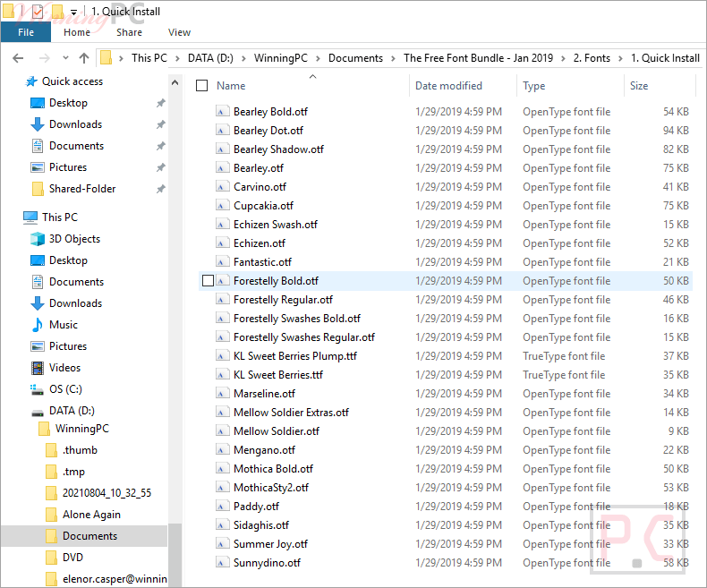
Task: Click Documents breadcrumb in address bar
Action: pyautogui.click(x=355, y=58)
